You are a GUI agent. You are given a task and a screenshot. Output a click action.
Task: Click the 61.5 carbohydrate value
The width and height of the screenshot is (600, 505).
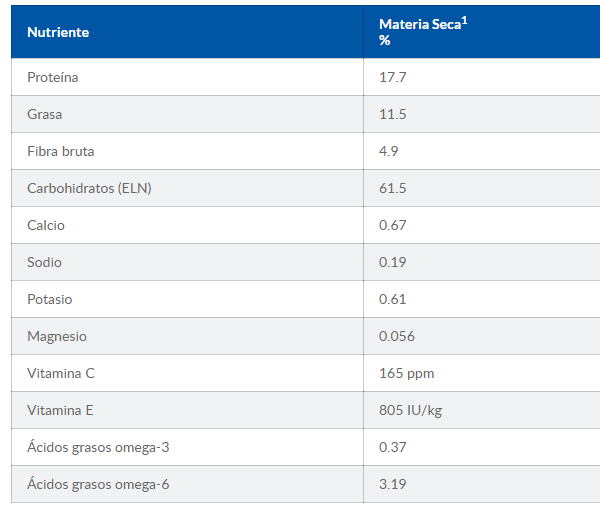pyautogui.click(x=393, y=188)
